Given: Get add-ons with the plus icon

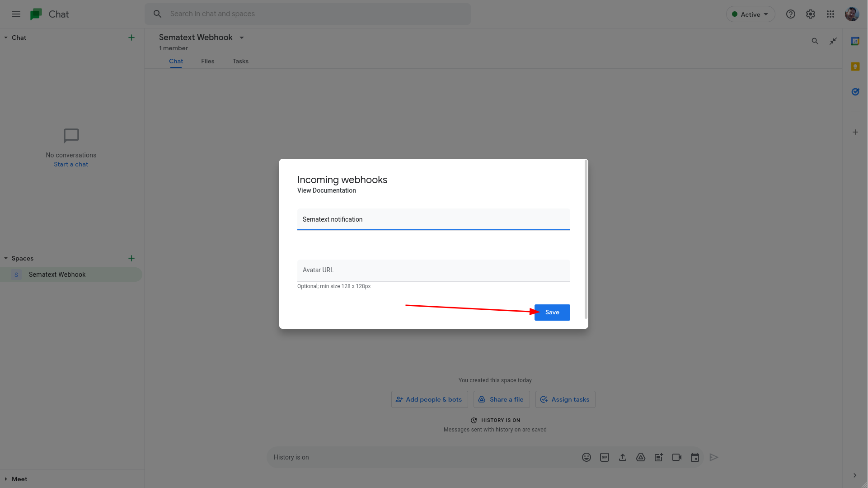Looking at the screenshot, I should click(855, 132).
